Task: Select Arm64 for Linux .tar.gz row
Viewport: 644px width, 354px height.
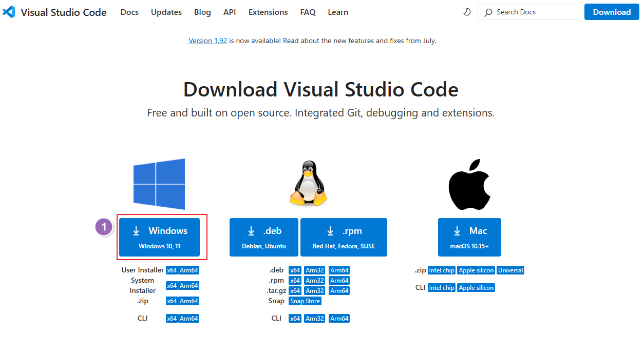Action: click(x=339, y=291)
